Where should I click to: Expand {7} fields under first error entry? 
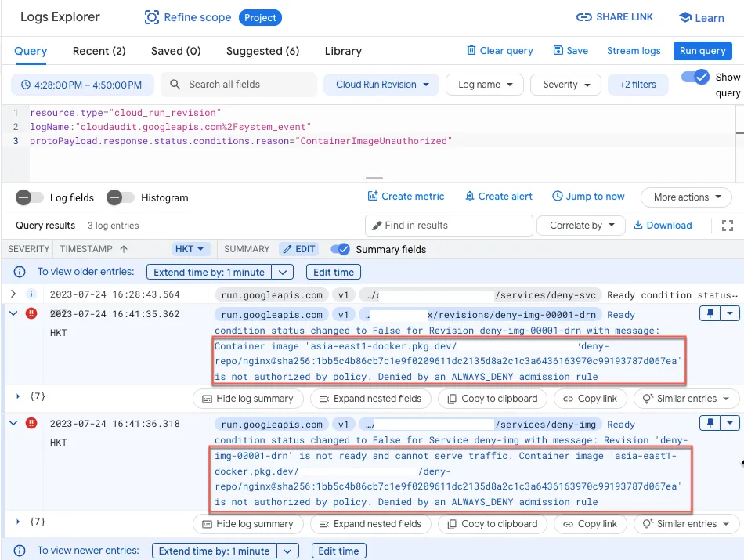(x=17, y=396)
